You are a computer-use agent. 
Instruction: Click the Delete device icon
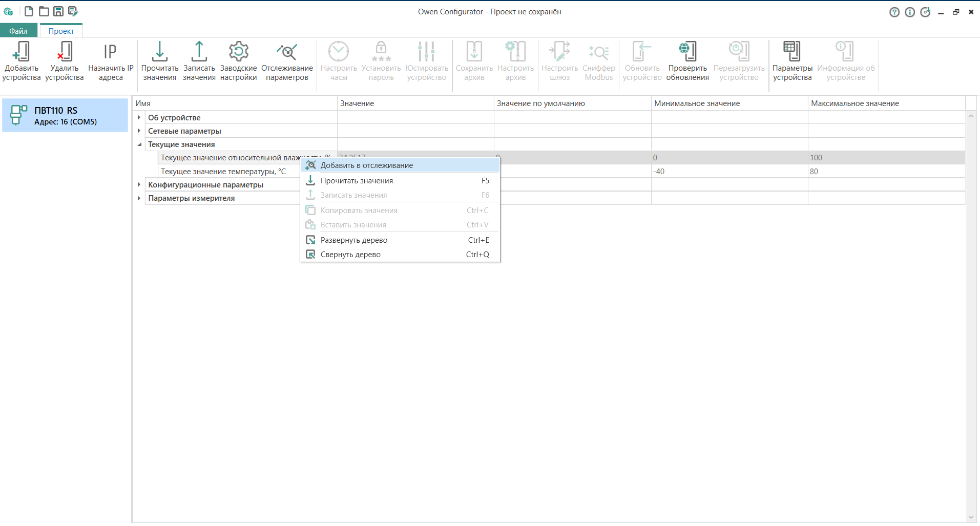click(64, 52)
